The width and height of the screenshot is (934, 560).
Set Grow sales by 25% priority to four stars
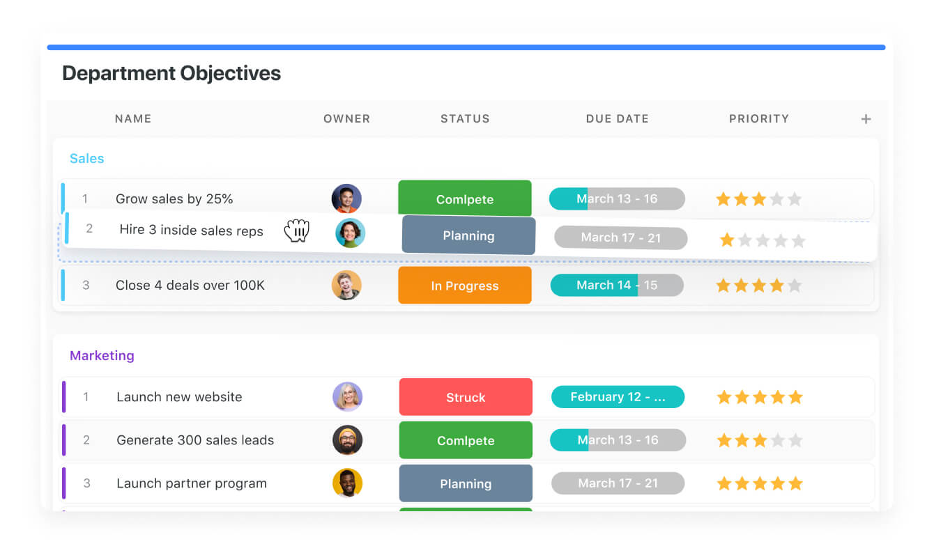point(778,198)
